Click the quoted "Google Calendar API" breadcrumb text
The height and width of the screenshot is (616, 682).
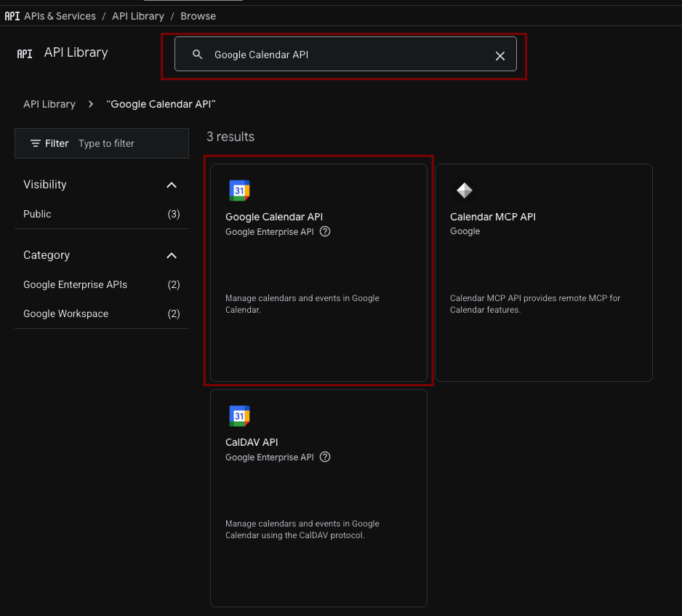tap(161, 105)
